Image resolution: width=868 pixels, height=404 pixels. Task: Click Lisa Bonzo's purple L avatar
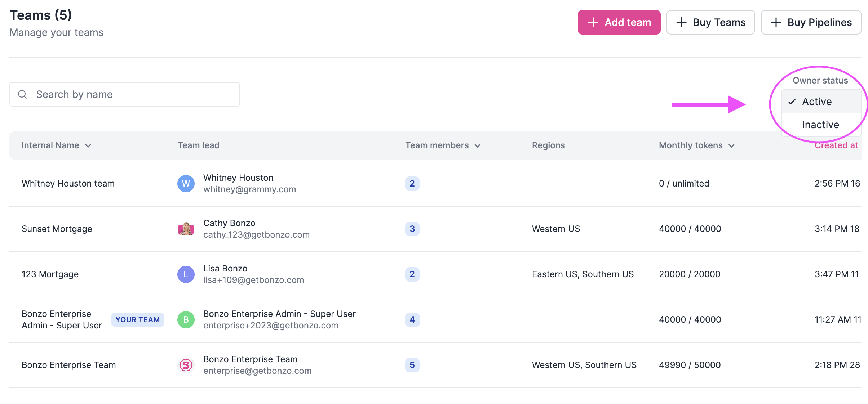tap(186, 274)
